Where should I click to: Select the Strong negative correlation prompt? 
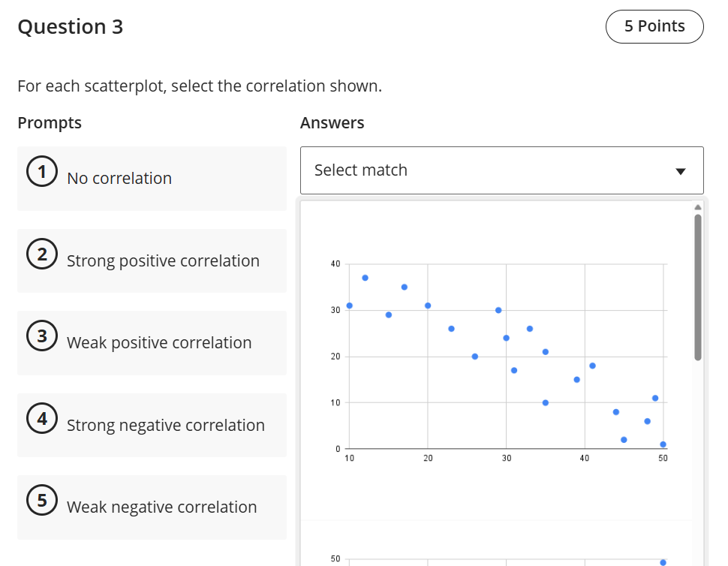click(x=166, y=426)
